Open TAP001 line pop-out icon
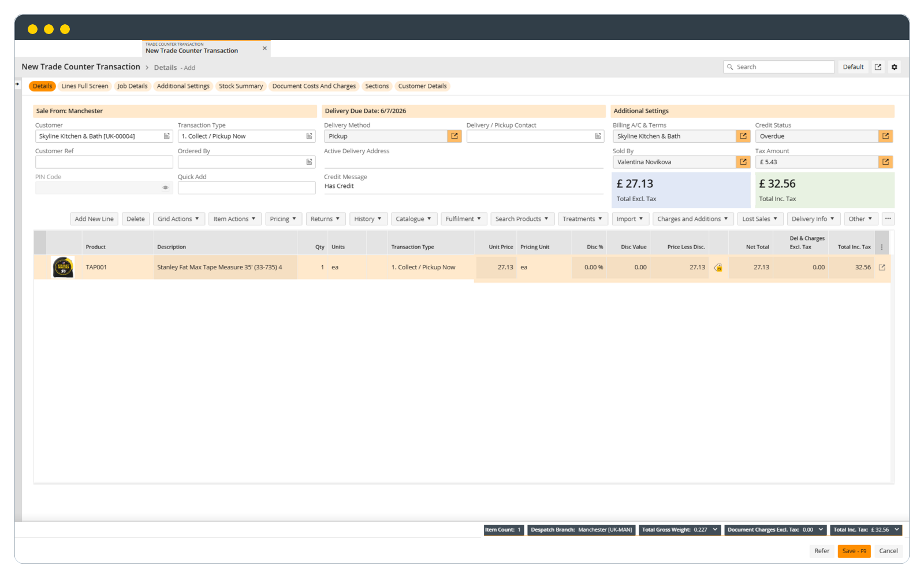Image resolution: width=924 pixels, height=578 pixels. (882, 268)
